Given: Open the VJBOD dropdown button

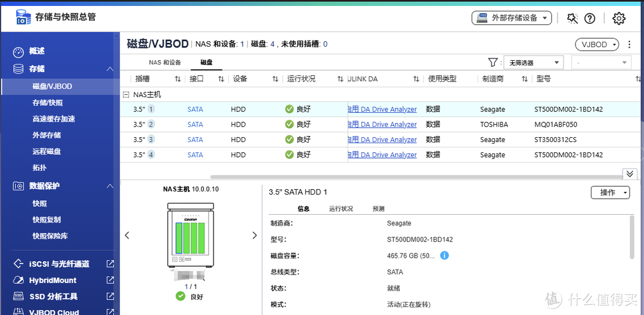Looking at the screenshot, I should (x=596, y=44).
